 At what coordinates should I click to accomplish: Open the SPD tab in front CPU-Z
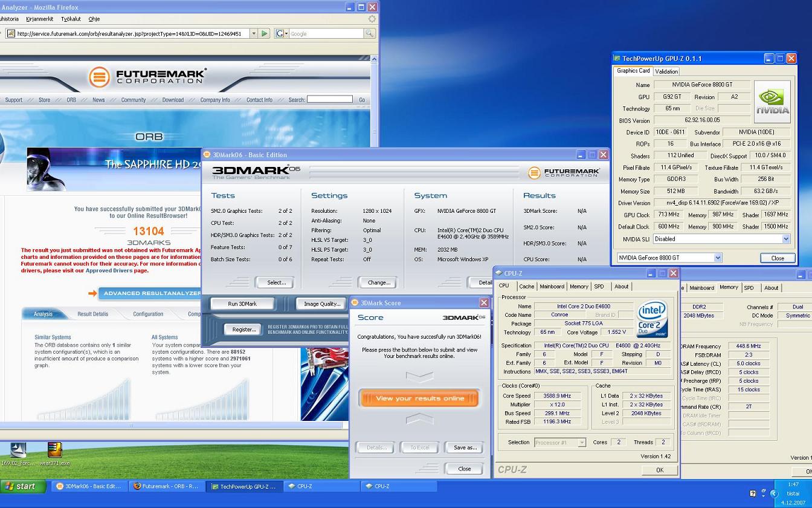tap(599, 287)
